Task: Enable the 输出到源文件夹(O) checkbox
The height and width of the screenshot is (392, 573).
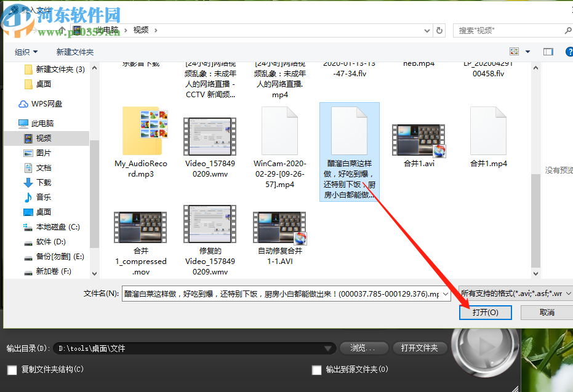Action: 316,370
